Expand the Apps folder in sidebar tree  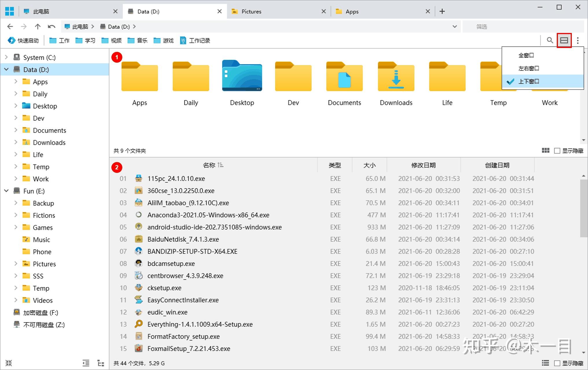(16, 82)
